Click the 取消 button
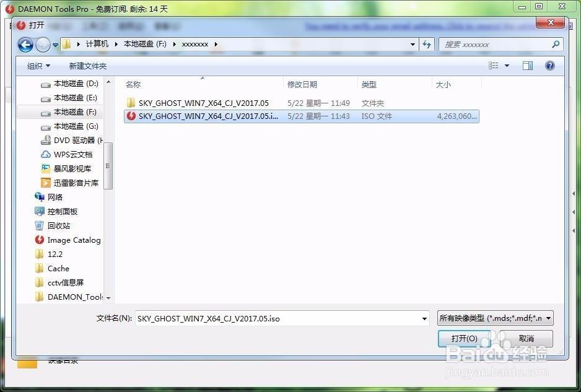Viewport: 581px width, 392px height. (526, 339)
